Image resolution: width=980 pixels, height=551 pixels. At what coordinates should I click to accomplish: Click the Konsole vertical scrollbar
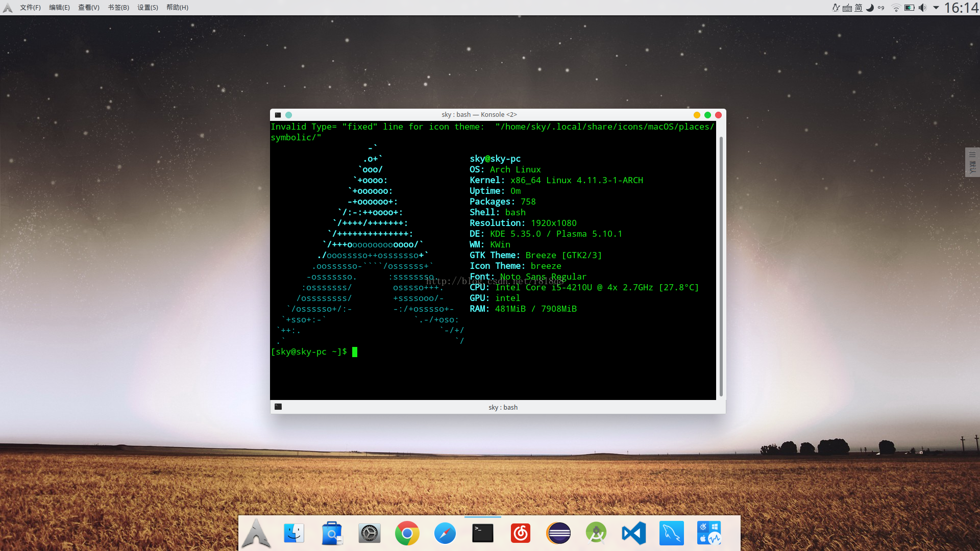[721, 267]
